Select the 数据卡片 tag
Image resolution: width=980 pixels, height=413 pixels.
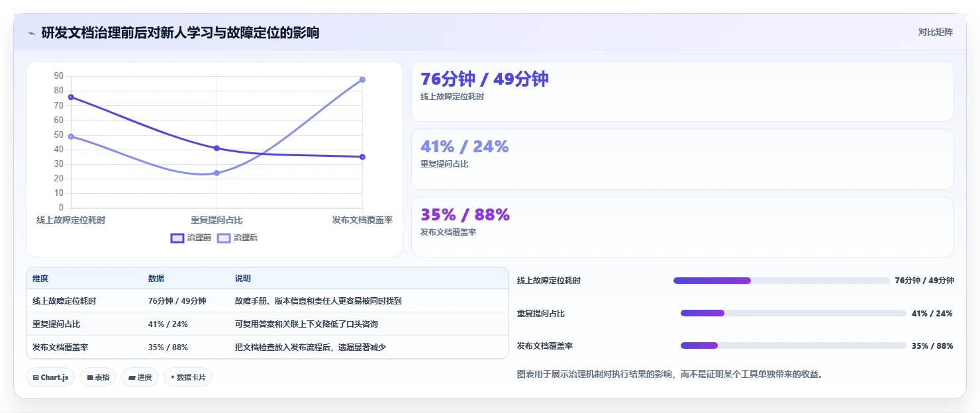click(x=188, y=377)
